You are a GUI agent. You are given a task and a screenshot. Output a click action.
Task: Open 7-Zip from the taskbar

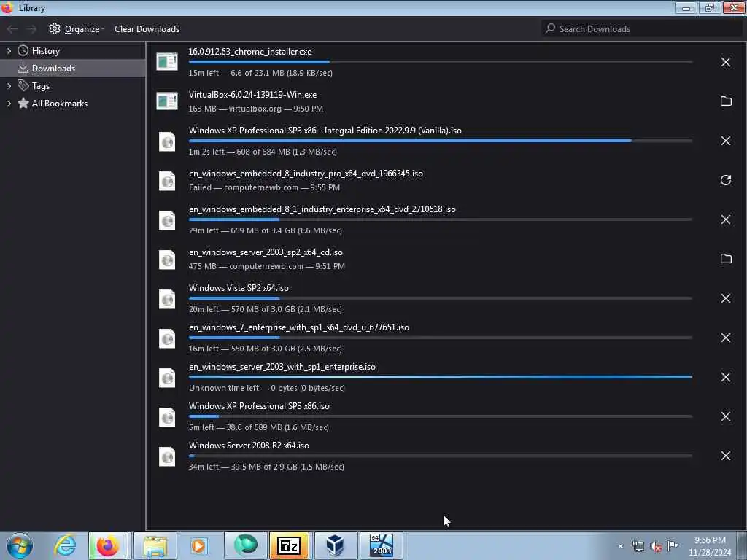tap(289, 545)
